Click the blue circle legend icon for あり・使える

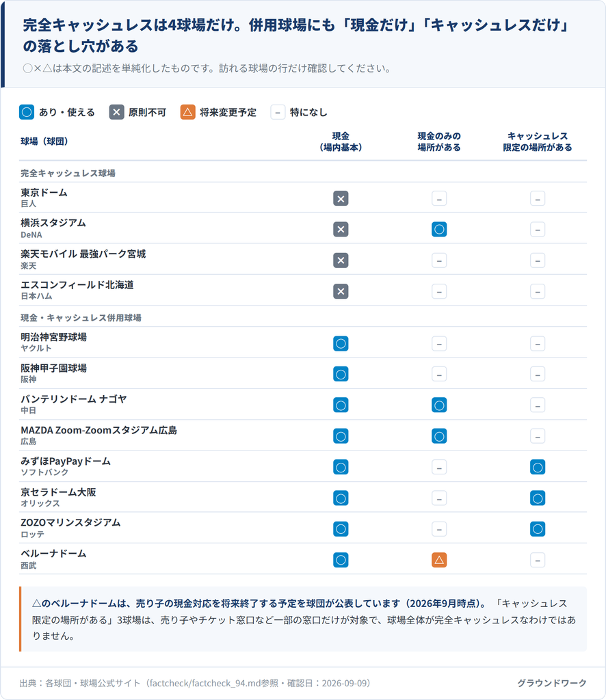click(x=27, y=112)
